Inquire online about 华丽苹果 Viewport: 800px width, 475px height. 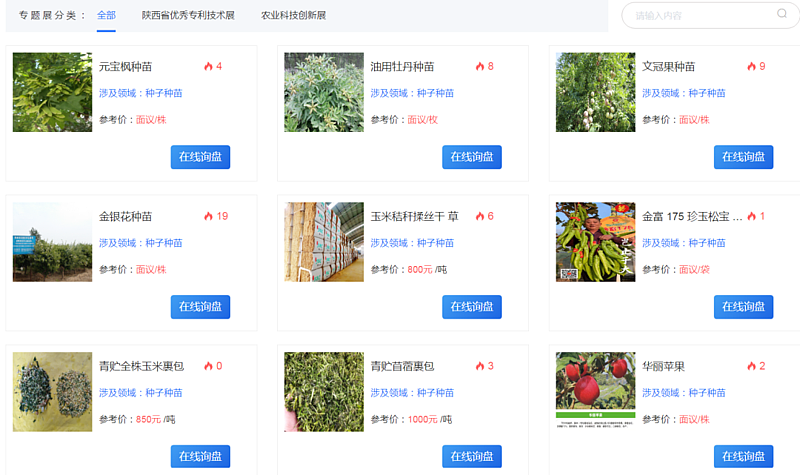[x=743, y=457]
